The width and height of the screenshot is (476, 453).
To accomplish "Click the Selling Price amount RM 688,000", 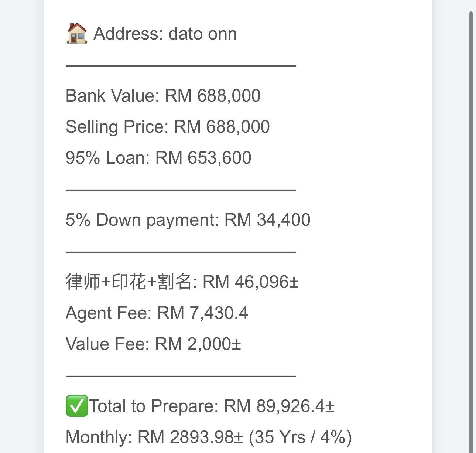I will pos(222,127).
